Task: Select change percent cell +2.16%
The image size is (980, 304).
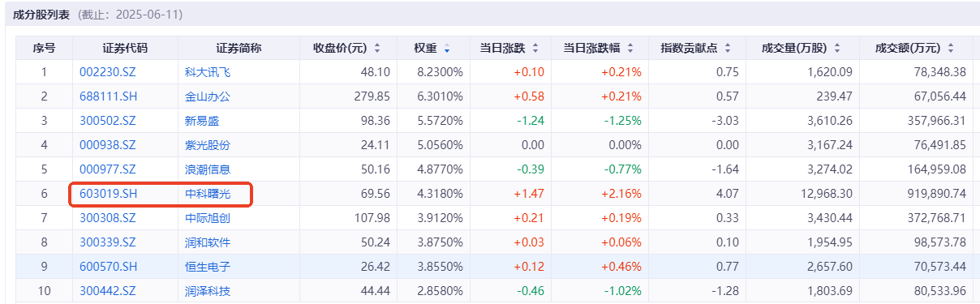Action: coord(621,194)
